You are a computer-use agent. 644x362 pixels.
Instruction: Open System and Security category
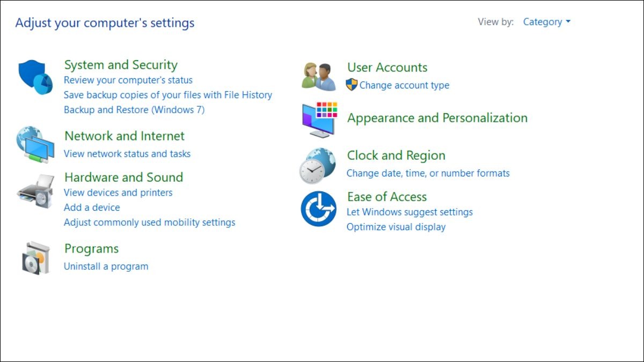tap(121, 65)
